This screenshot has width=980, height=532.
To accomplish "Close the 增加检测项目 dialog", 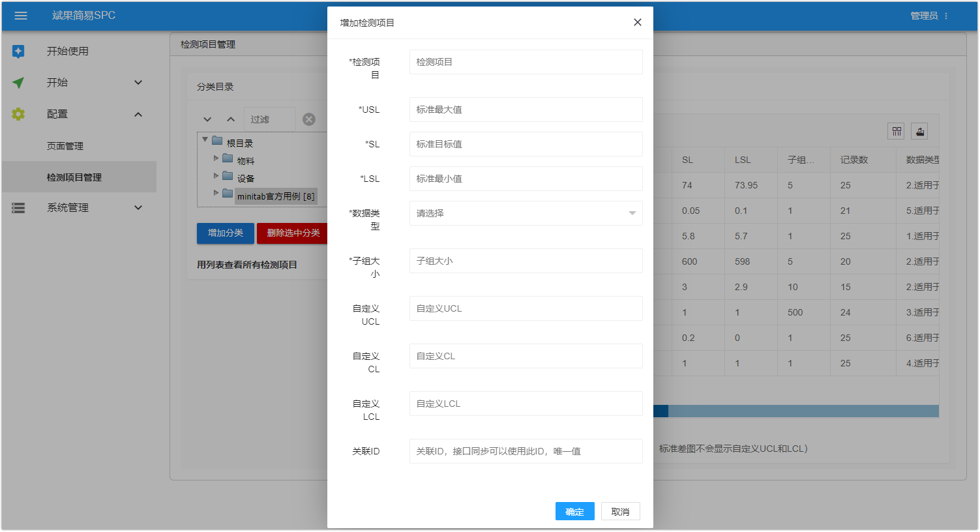I will [x=637, y=22].
